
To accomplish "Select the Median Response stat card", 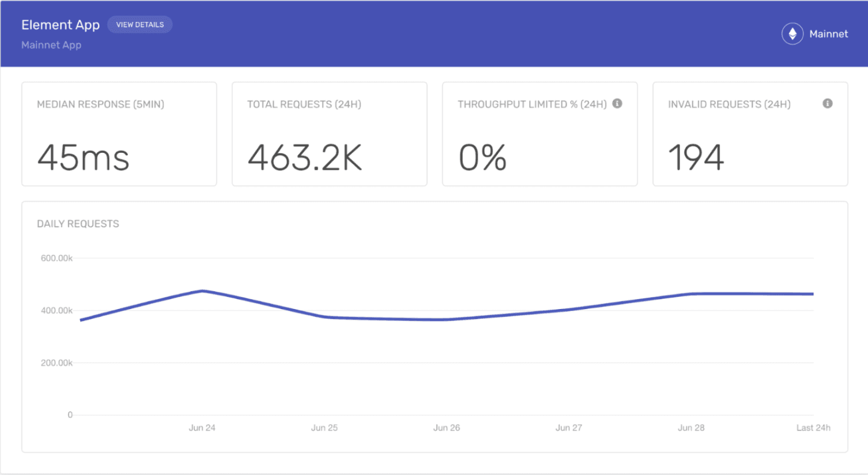I will click(119, 134).
